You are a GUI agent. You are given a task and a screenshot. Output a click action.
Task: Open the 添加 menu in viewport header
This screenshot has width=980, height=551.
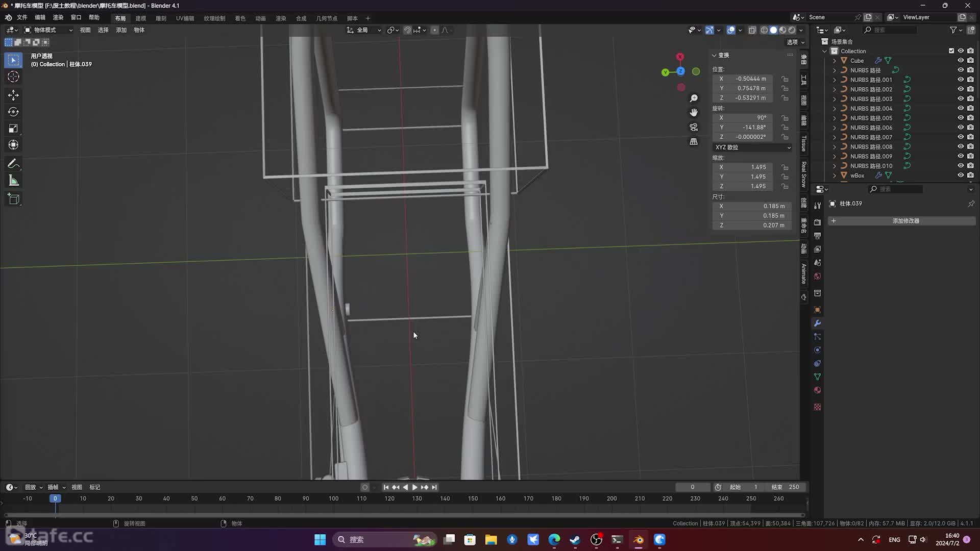(121, 30)
